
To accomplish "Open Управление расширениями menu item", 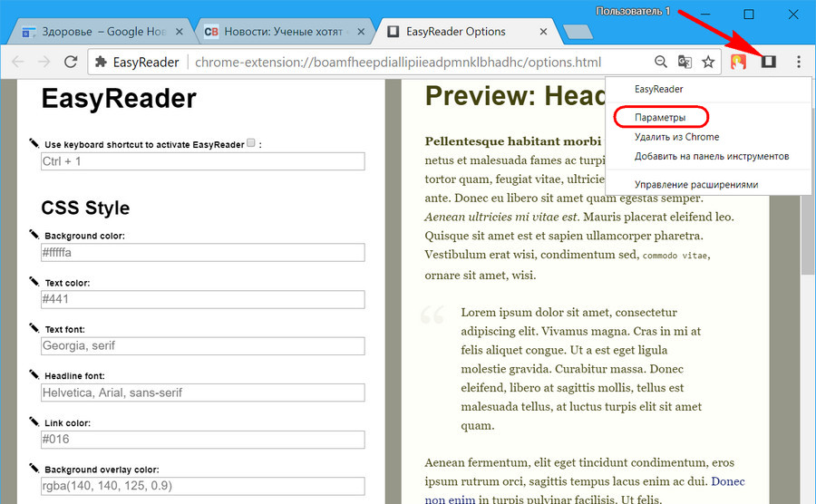I will (x=695, y=185).
